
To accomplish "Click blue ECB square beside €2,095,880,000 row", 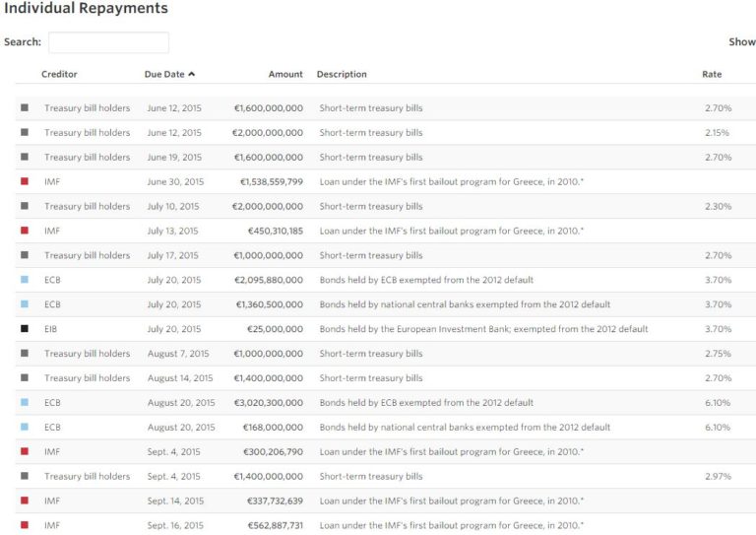I will (x=25, y=280).
